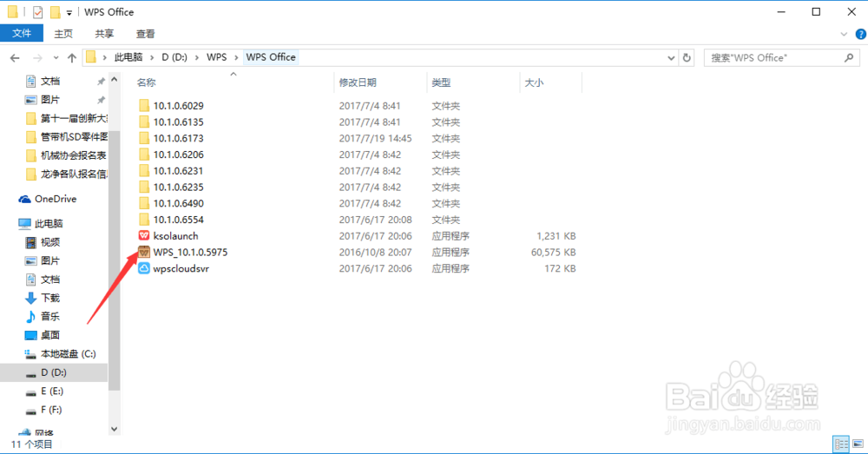Click the folder icon for 10.1.0.6554
The image size is (868, 454).
(x=144, y=220)
